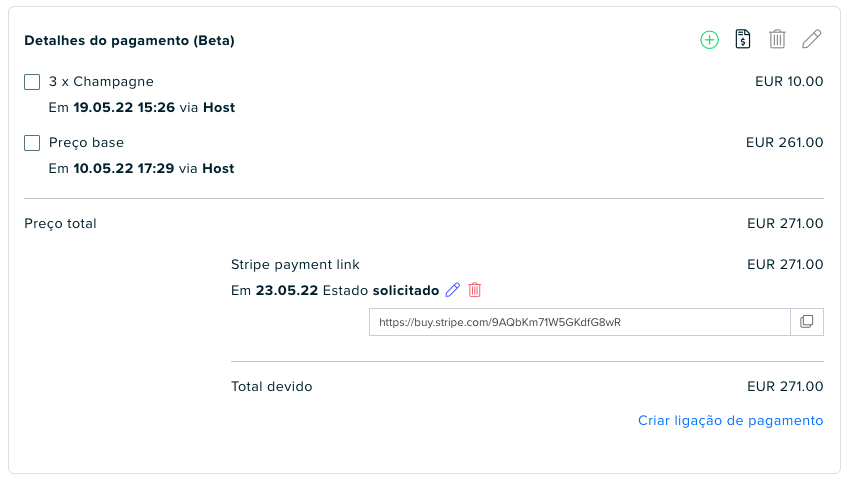Click the EUR 10.00 Champagne amount
Image resolution: width=847 pixels, height=483 pixels.
(x=789, y=82)
